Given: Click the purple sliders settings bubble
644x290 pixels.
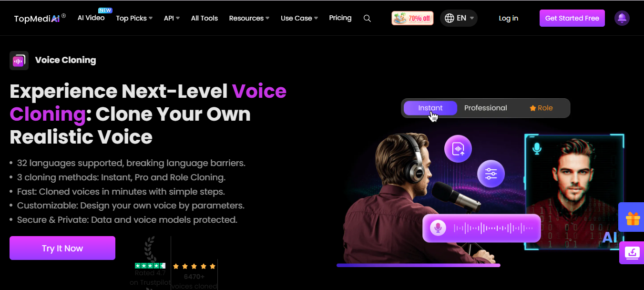Looking at the screenshot, I should click(491, 174).
